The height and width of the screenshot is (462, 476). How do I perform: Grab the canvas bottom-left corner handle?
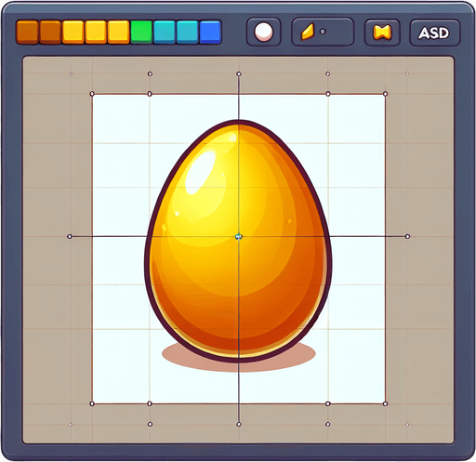click(92, 403)
